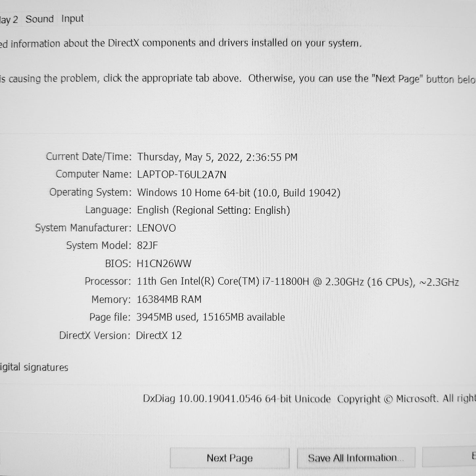This screenshot has height=476, width=476.
Task: Click the Next Page button
Action: pos(230,458)
